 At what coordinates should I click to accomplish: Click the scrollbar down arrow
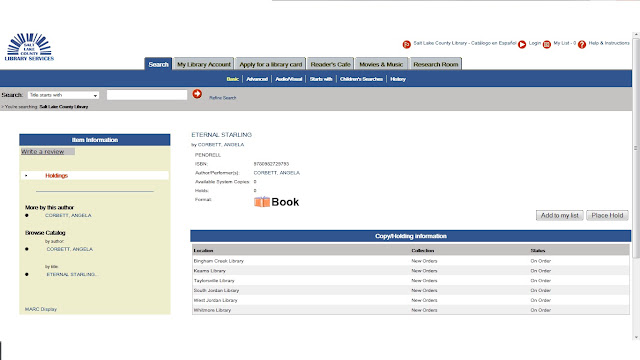(x=636, y=337)
